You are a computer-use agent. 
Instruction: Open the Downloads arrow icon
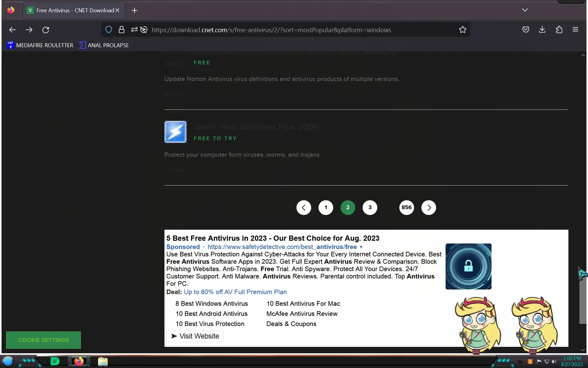coord(542,30)
